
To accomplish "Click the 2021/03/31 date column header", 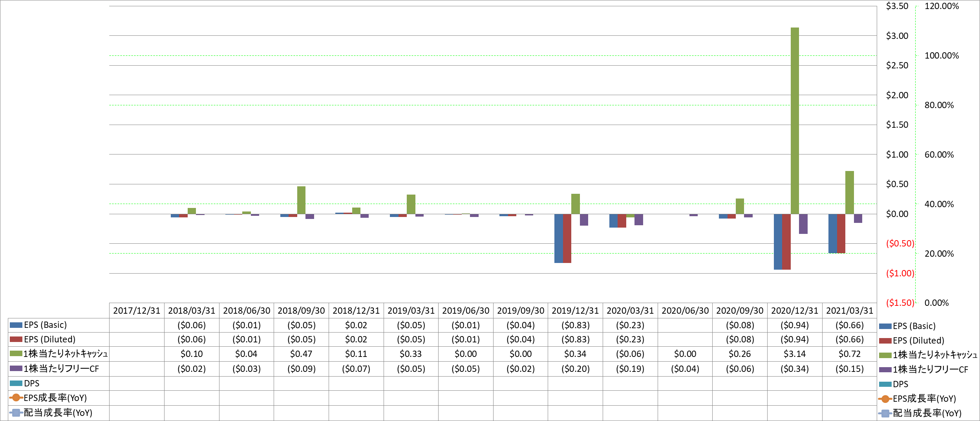I will [x=850, y=311].
